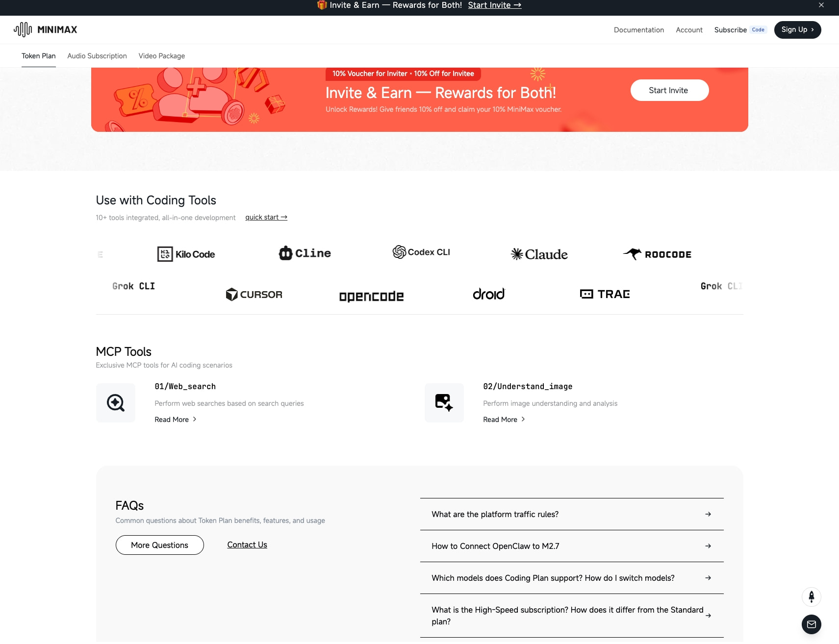Viewport: 839px width, 644px height.
Task: Open the Contact Us link
Action: point(247,545)
